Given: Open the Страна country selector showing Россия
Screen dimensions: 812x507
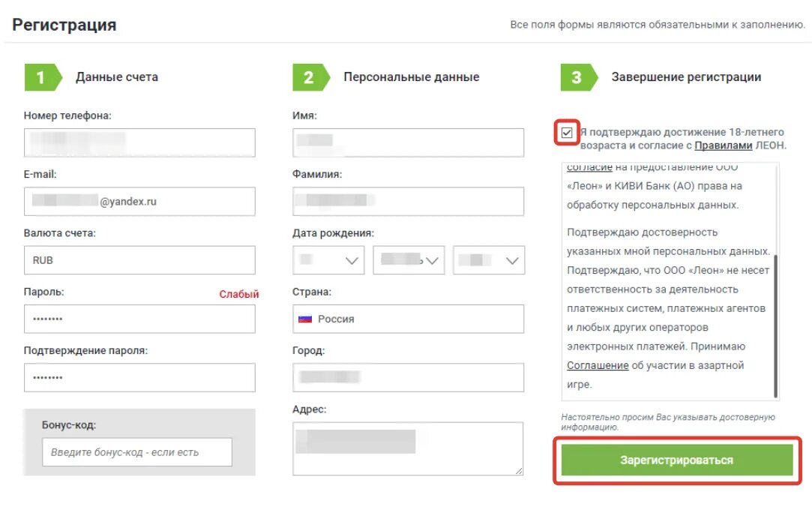Looking at the screenshot, I should point(408,319).
